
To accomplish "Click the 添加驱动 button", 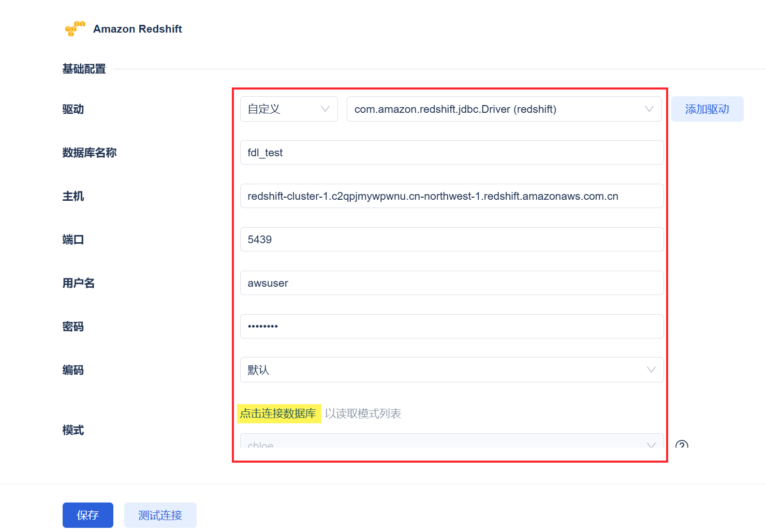I will 708,109.
